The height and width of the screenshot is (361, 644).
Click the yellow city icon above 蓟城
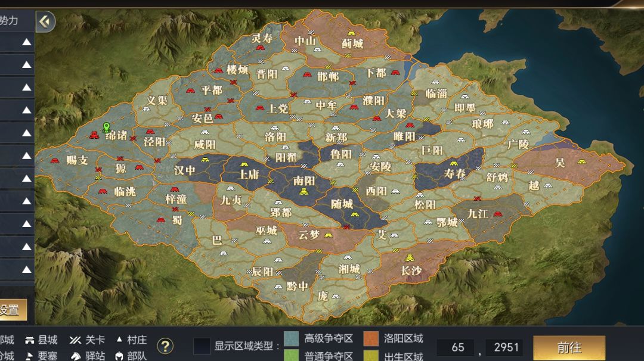pos(351,33)
